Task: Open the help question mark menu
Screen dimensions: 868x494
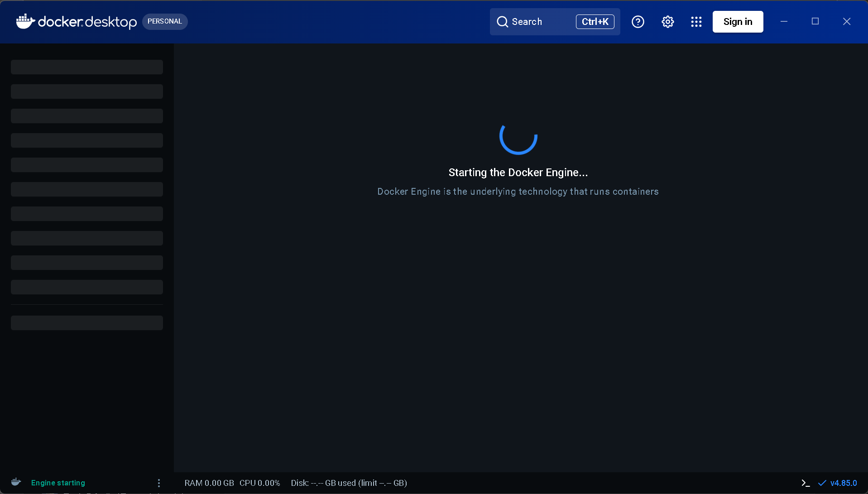Action: click(638, 22)
